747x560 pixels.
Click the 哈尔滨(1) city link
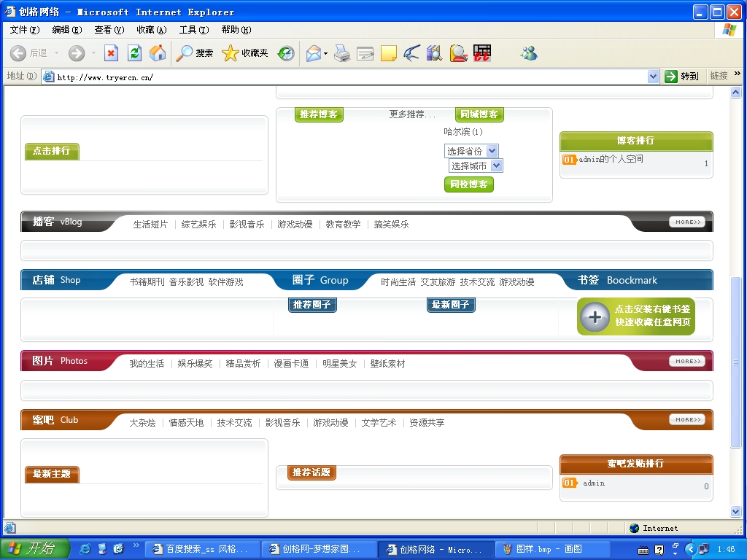coord(463,131)
